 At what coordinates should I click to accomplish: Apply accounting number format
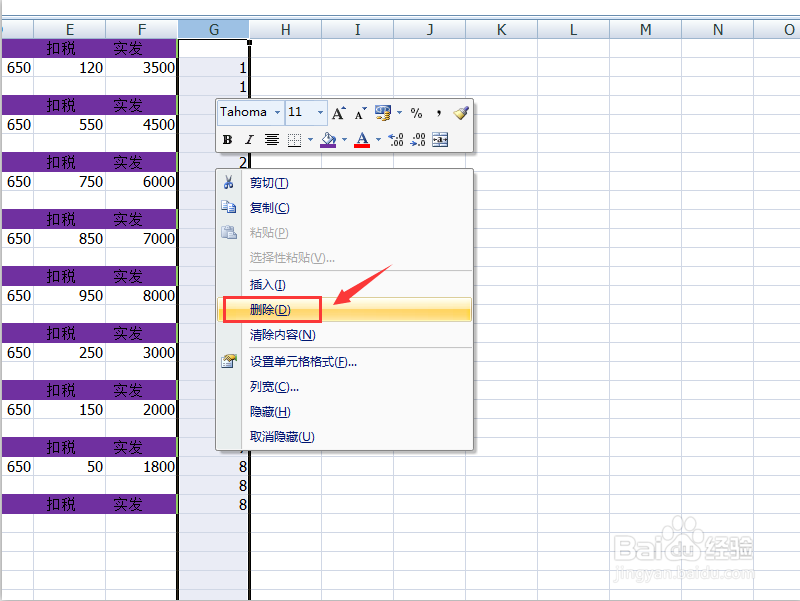383,113
